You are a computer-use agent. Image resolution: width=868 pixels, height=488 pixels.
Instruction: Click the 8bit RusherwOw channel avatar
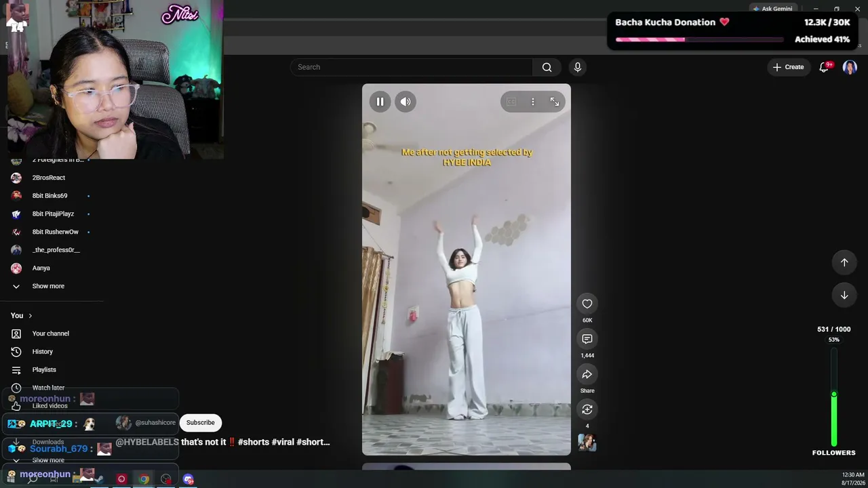[x=16, y=232]
